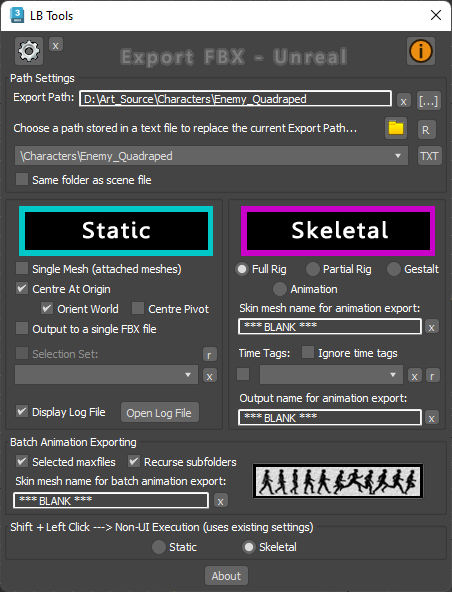
Task: Click the Skeletal export button
Action: click(x=338, y=231)
